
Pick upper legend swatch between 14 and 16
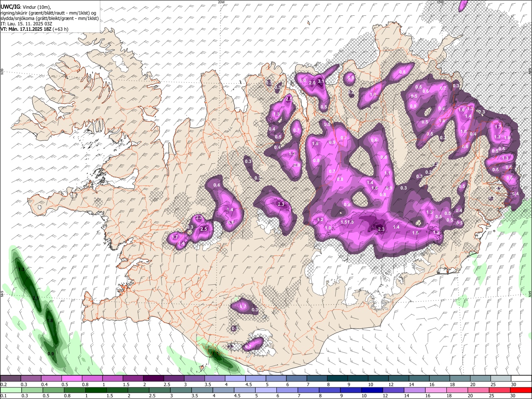[x=419, y=378]
